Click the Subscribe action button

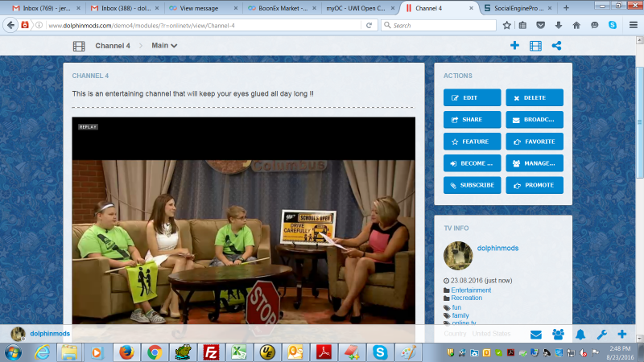point(473,185)
